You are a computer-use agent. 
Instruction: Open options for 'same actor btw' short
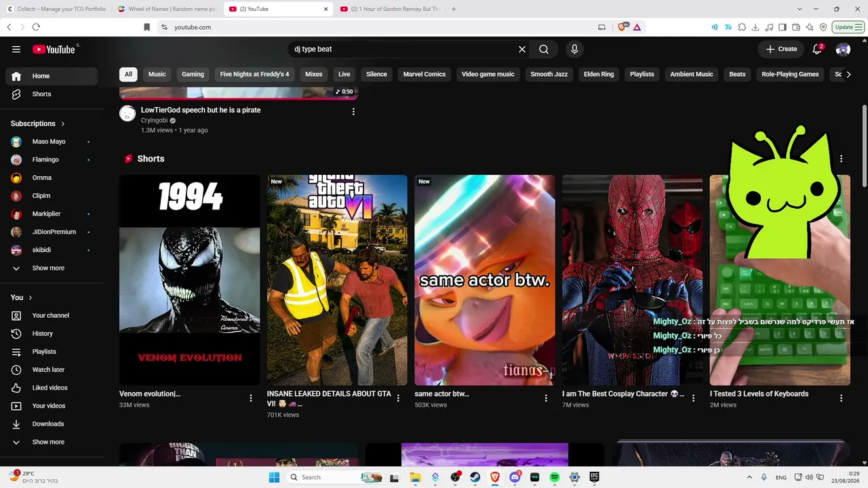click(x=546, y=399)
